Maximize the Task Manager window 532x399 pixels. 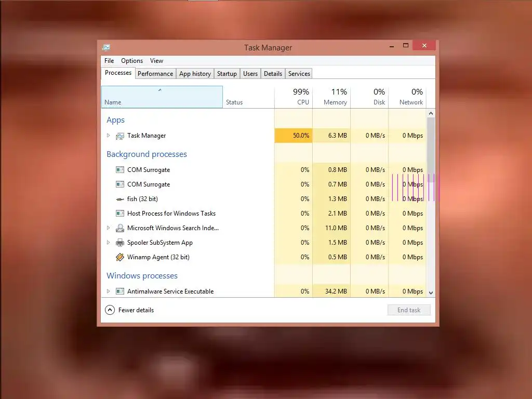point(405,46)
